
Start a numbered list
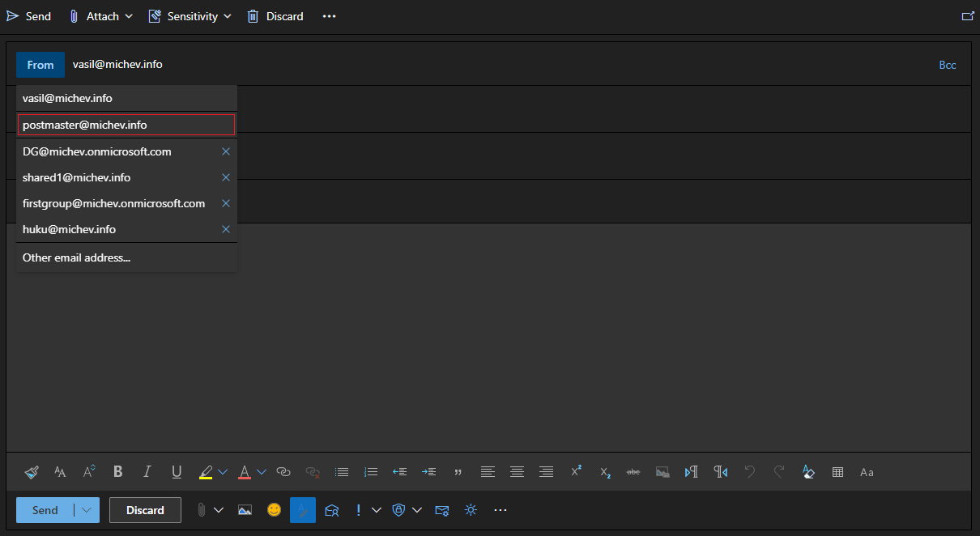click(371, 471)
